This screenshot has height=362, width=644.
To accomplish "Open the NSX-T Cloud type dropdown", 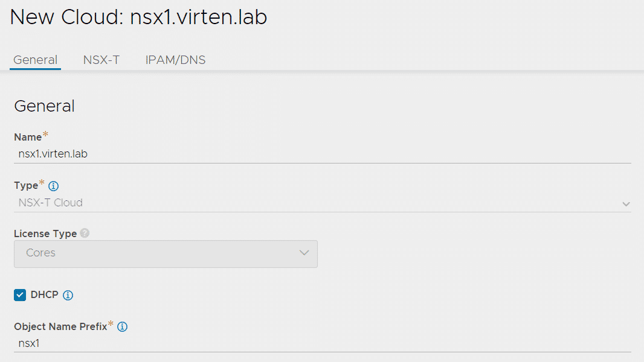I will pyautogui.click(x=323, y=203).
